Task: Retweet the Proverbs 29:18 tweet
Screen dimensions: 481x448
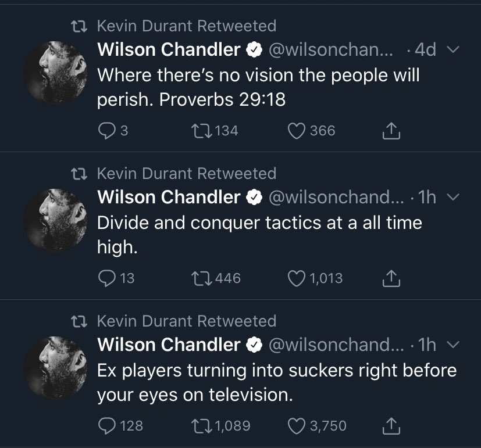Action: tap(200, 130)
